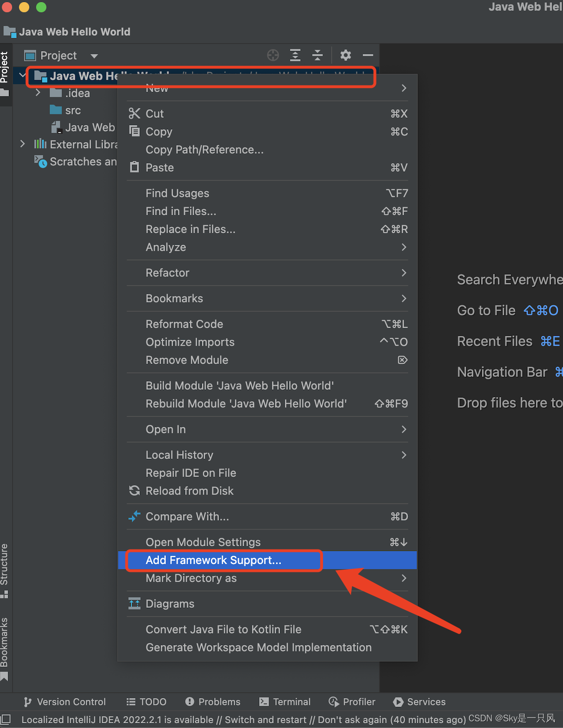Open the Project side tab on left edge
Screen dimensions: 563x728
pyautogui.click(x=5, y=74)
